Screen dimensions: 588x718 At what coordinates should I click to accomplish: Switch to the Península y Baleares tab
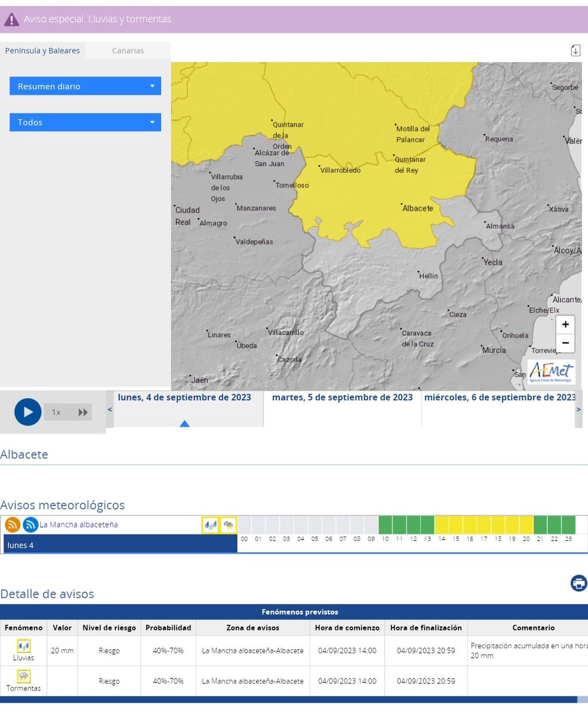point(42,50)
